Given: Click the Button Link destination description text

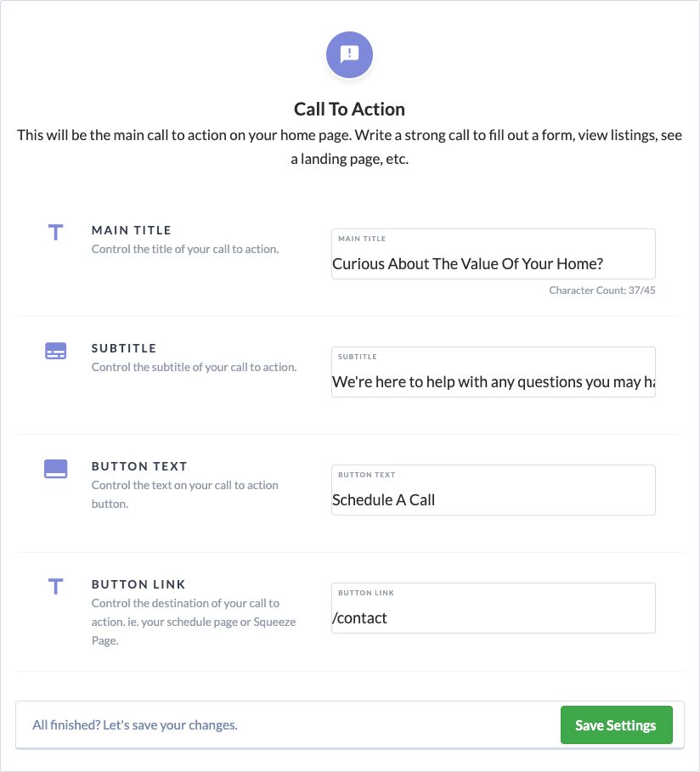Looking at the screenshot, I should [x=194, y=622].
